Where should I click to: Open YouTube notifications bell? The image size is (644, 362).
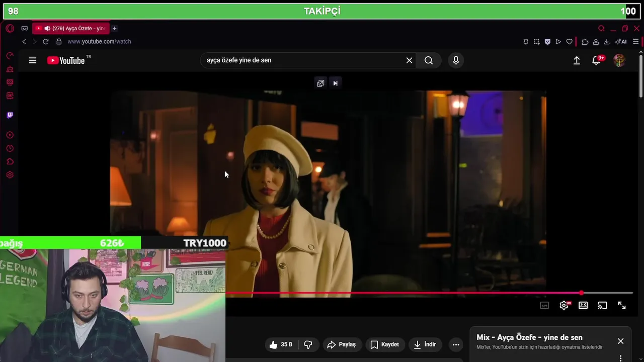click(596, 60)
